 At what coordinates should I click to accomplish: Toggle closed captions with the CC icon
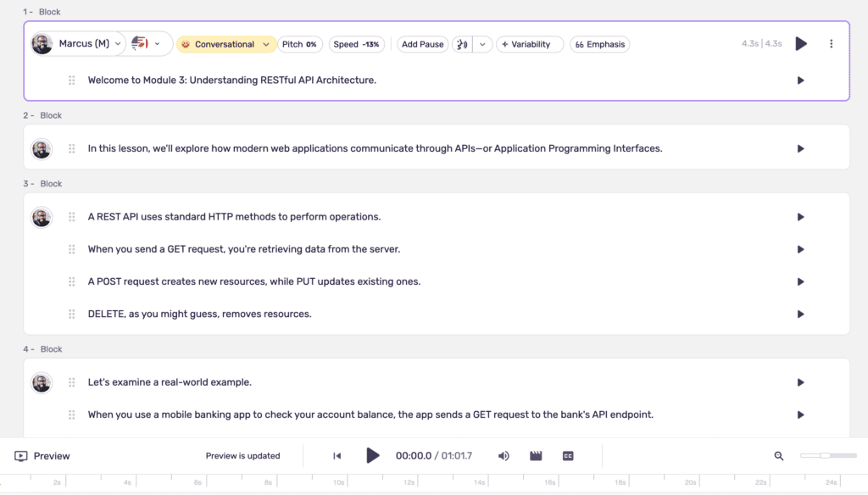click(x=567, y=455)
